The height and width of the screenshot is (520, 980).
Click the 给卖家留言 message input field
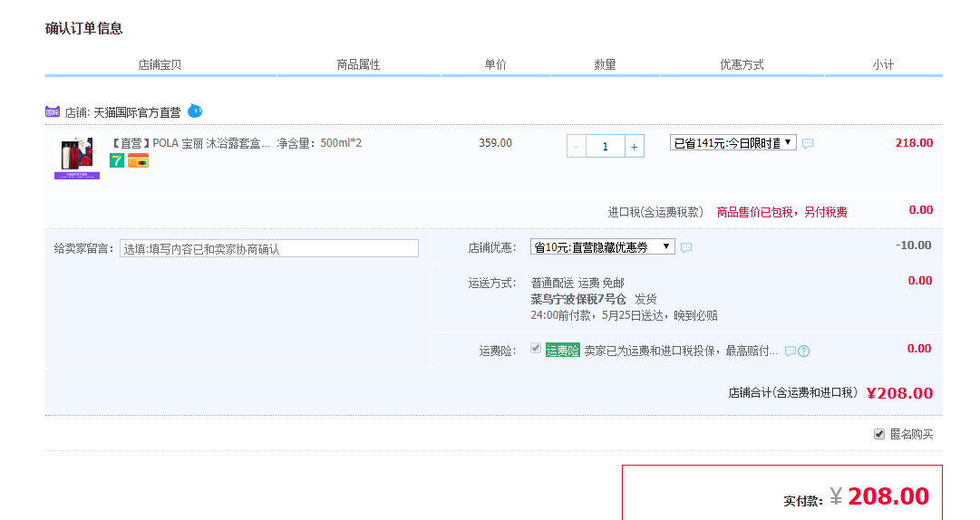coord(268,248)
